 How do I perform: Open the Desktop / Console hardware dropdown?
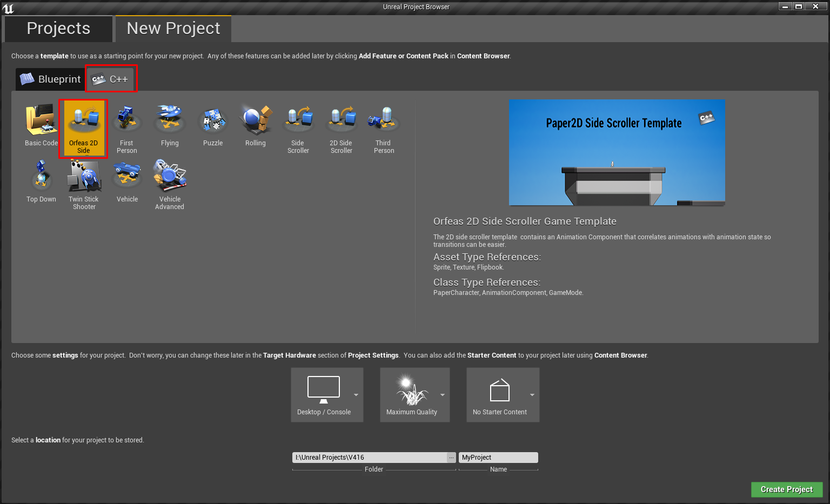point(327,395)
